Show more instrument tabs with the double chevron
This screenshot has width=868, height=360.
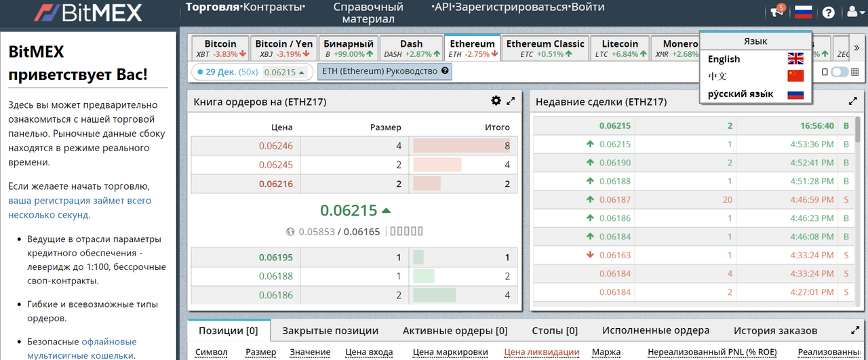pyautogui.click(x=856, y=48)
